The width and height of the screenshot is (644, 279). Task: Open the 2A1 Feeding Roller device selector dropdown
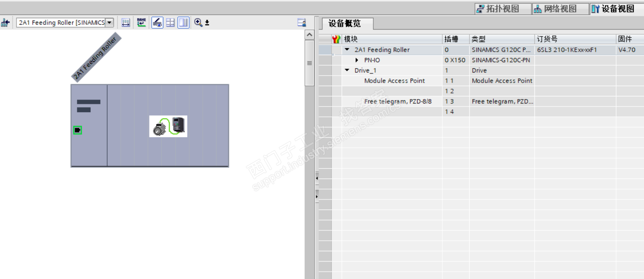tap(109, 23)
